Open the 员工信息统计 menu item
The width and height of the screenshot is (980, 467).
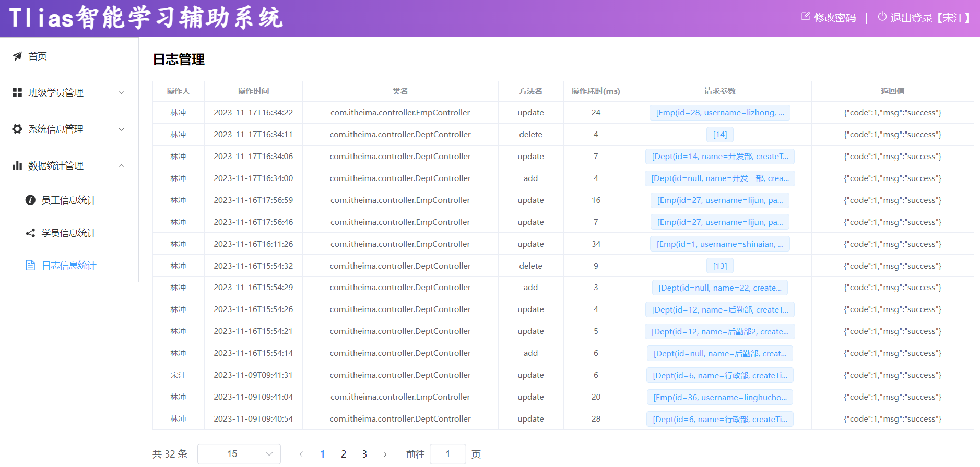(68, 200)
